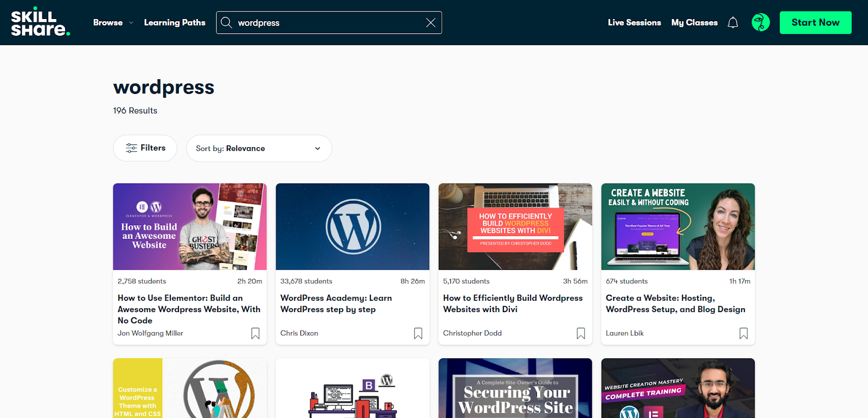Click the 8h 26m duration
Screen dimensions: 868x418
pyautogui.click(x=413, y=281)
